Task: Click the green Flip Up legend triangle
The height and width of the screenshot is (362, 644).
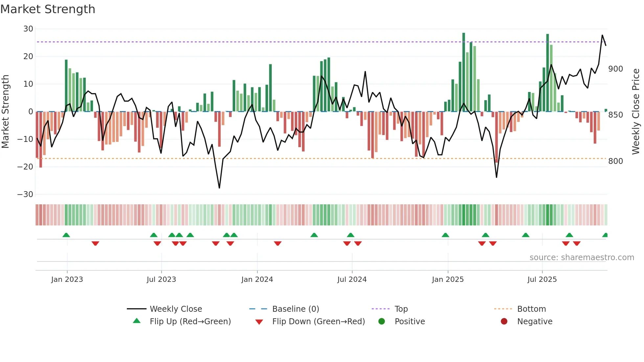Action: pyautogui.click(x=137, y=321)
